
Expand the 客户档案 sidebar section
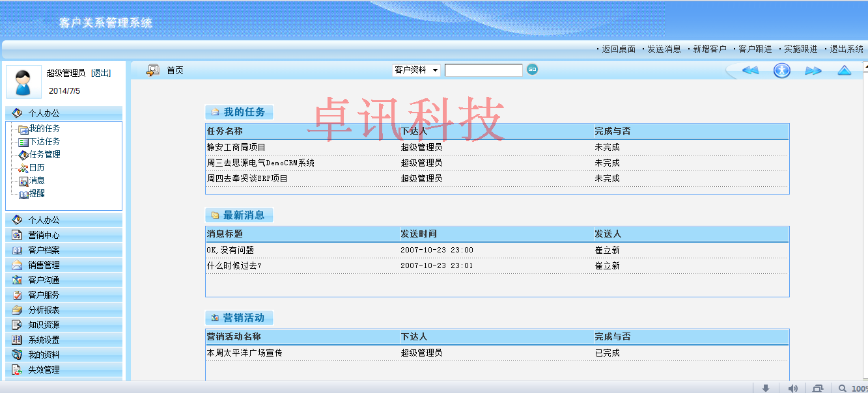[44, 250]
